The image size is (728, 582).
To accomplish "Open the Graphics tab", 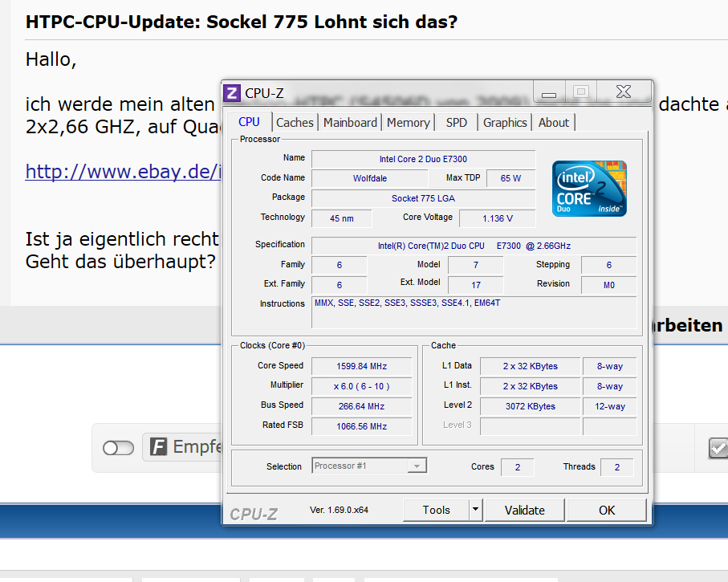I will pos(505,123).
